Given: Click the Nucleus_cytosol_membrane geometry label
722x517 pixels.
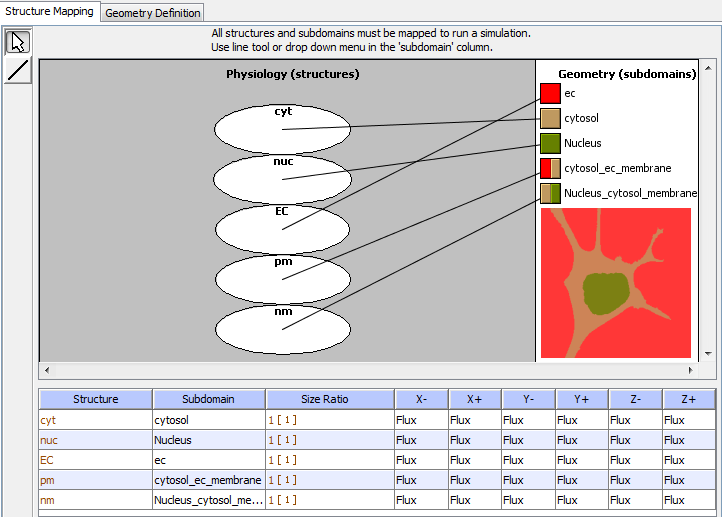Looking at the screenshot, I should (630, 193).
